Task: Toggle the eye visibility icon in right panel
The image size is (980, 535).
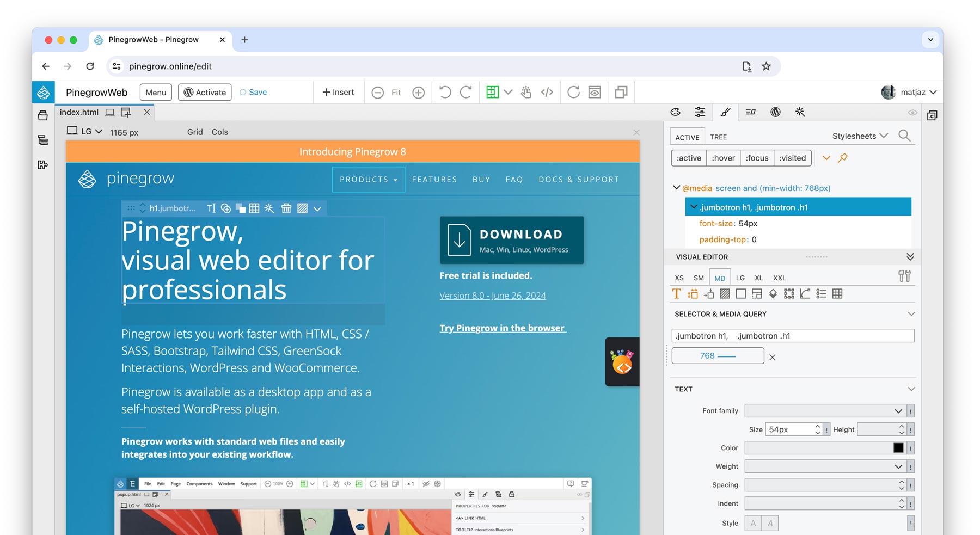Action: pos(912,113)
